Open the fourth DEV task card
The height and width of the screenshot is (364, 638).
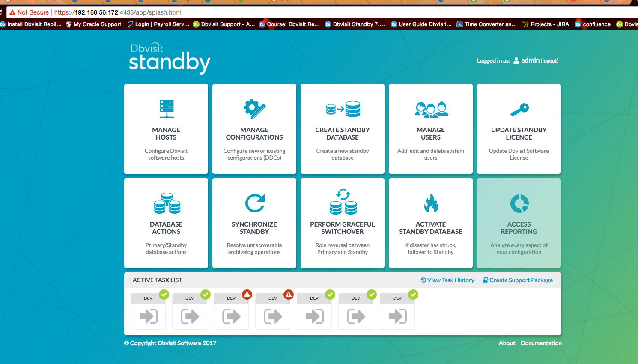click(273, 311)
